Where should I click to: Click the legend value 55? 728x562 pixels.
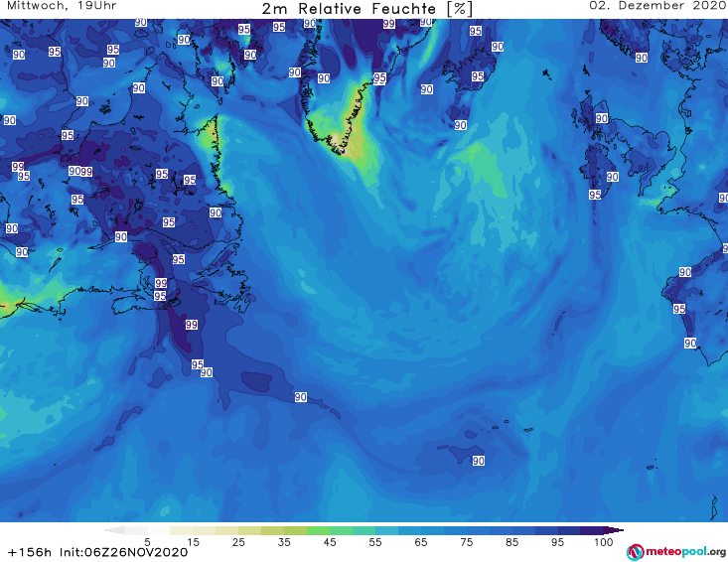[x=374, y=542]
